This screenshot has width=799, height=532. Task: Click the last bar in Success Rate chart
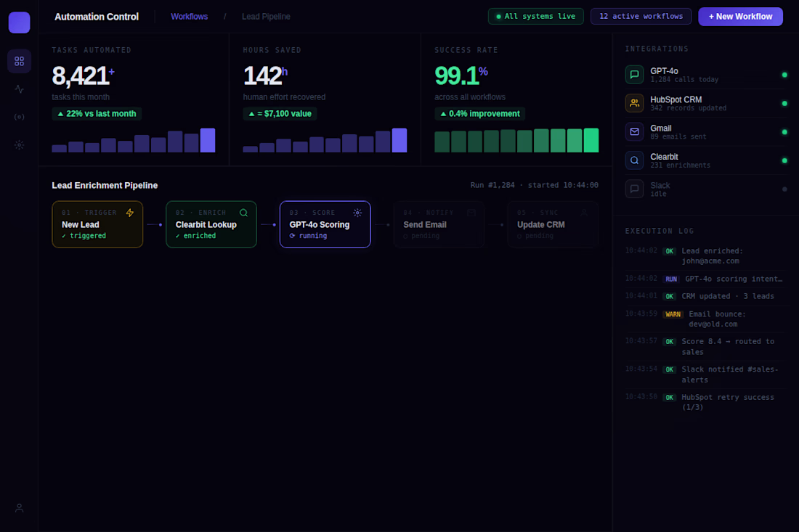coord(591,141)
